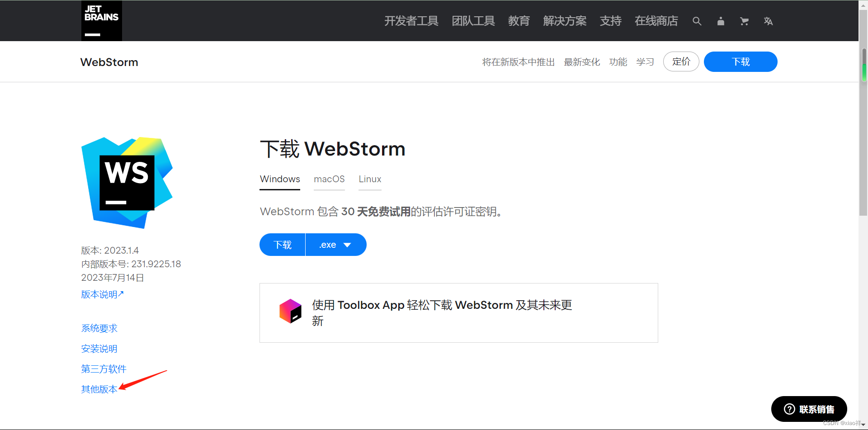Viewport: 868px width, 430px height.
Task: Click the Toolbox App cube icon
Action: [x=290, y=311]
